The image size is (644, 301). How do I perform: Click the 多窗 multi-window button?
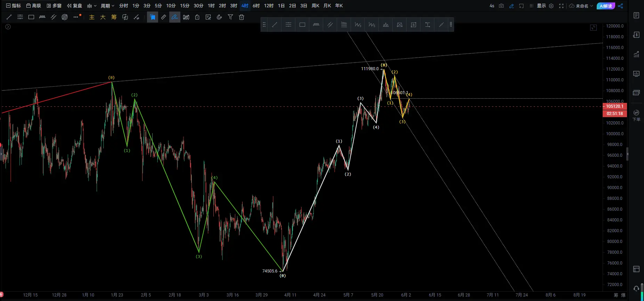pyautogui.click(x=54, y=6)
